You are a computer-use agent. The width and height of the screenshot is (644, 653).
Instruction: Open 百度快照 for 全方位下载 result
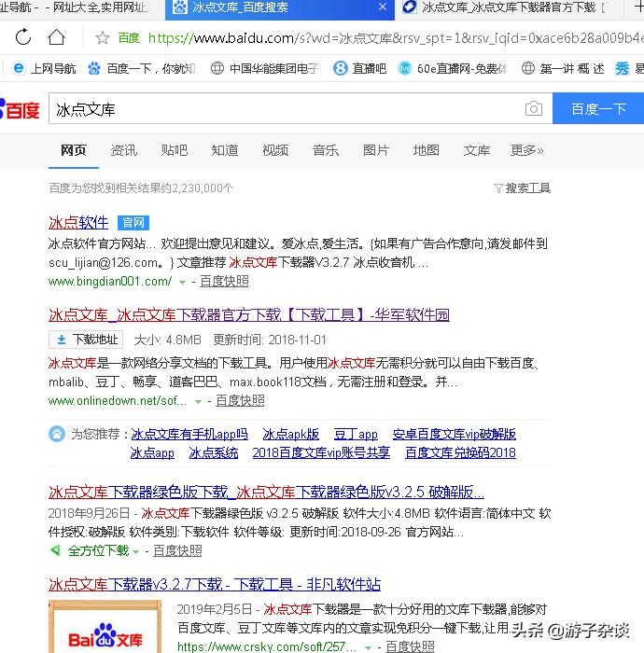pos(177,551)
